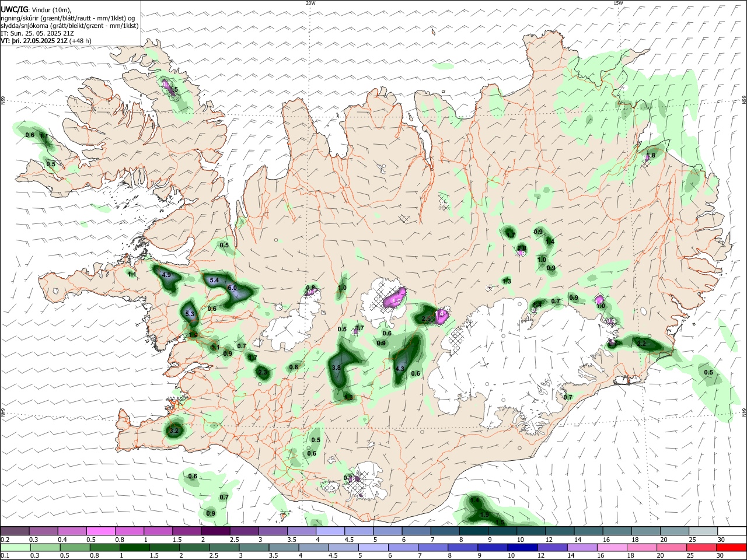The width and height of the screenshot is (747, 560).
Task: Select the 'VT: þri. 27.05.2025 21Z (+48 h)' line
Action: (x=46, y=41)
